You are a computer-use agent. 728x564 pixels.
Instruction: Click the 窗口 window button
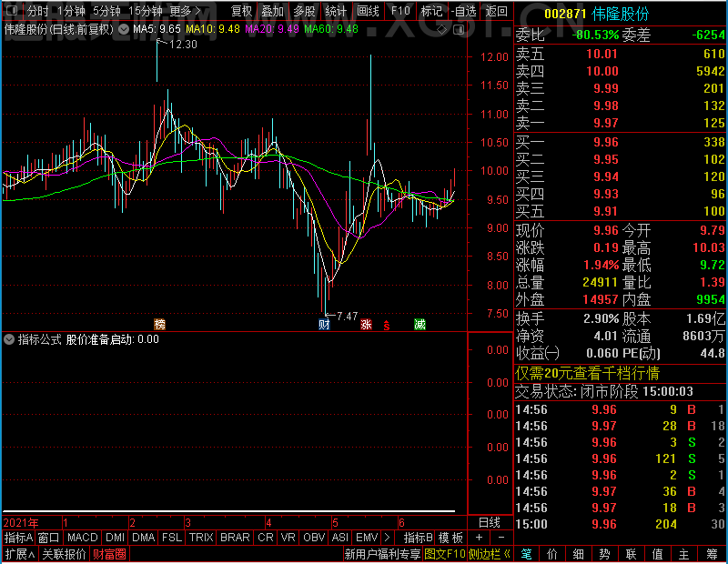49,537
